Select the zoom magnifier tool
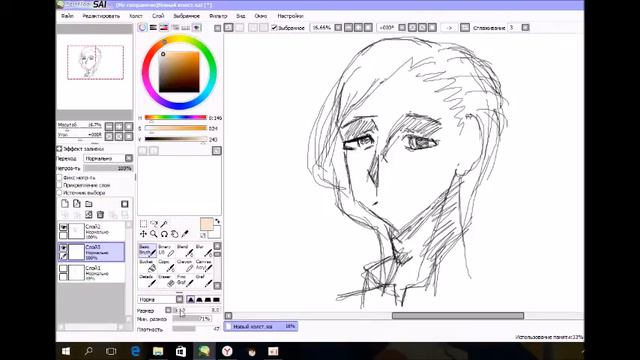The image size is (640, 360). (x=154, y=234)
